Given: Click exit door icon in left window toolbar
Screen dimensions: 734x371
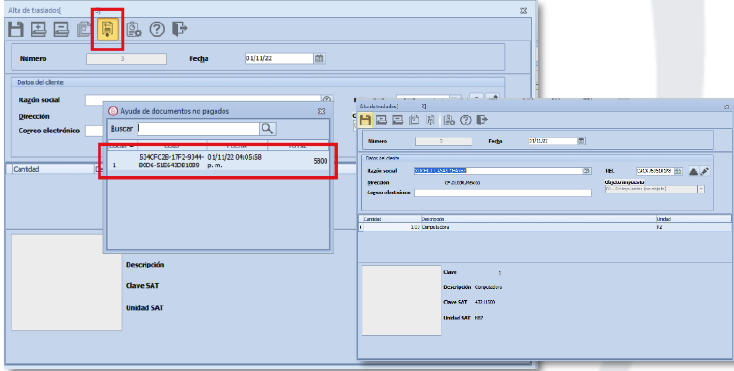Looking at the screenshot, I should (180, 29).
